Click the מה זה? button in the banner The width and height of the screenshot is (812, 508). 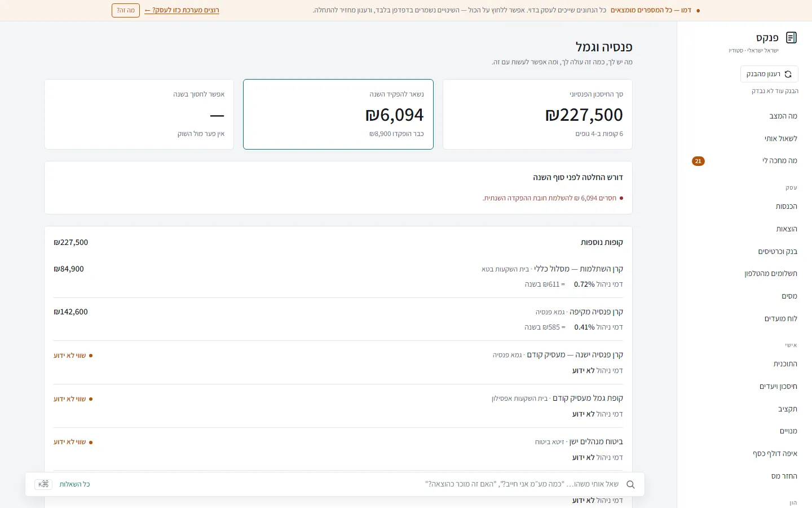(x=126, y=10)
